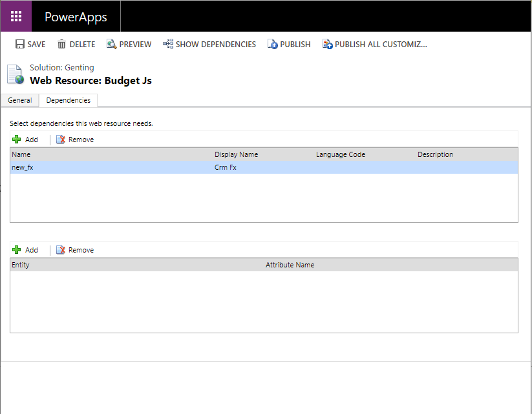Switch to the General tab

tap(19, 100)
